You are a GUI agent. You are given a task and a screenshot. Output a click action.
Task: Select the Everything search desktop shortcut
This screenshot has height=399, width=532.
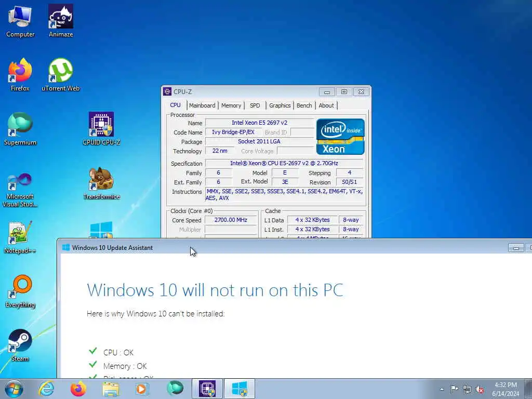pyautogui.click(x=20, y=291)
